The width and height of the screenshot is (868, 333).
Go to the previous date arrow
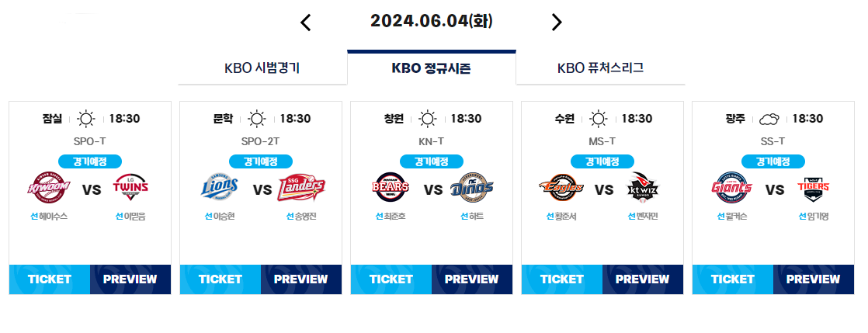[306, 23]
